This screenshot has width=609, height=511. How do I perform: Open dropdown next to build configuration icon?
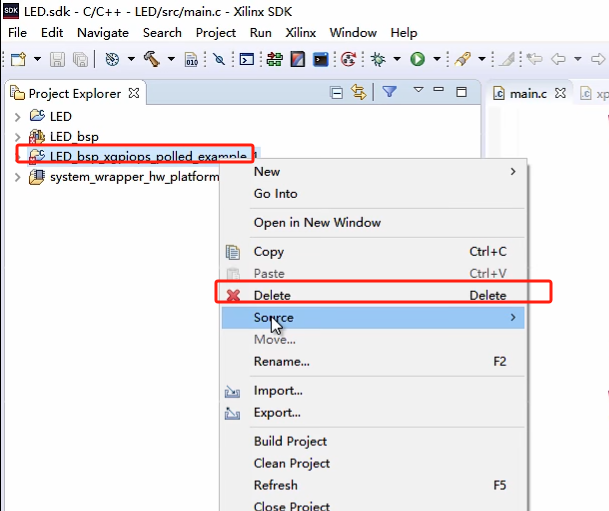tap(131, 59)
